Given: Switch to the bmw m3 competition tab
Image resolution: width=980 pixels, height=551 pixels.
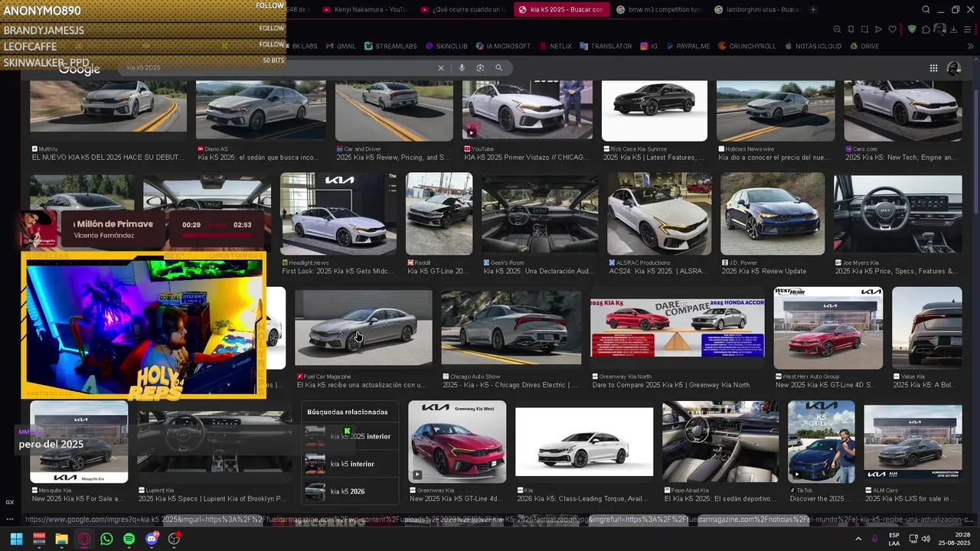Looking at the screenshot, I should (x=658, y=9).
